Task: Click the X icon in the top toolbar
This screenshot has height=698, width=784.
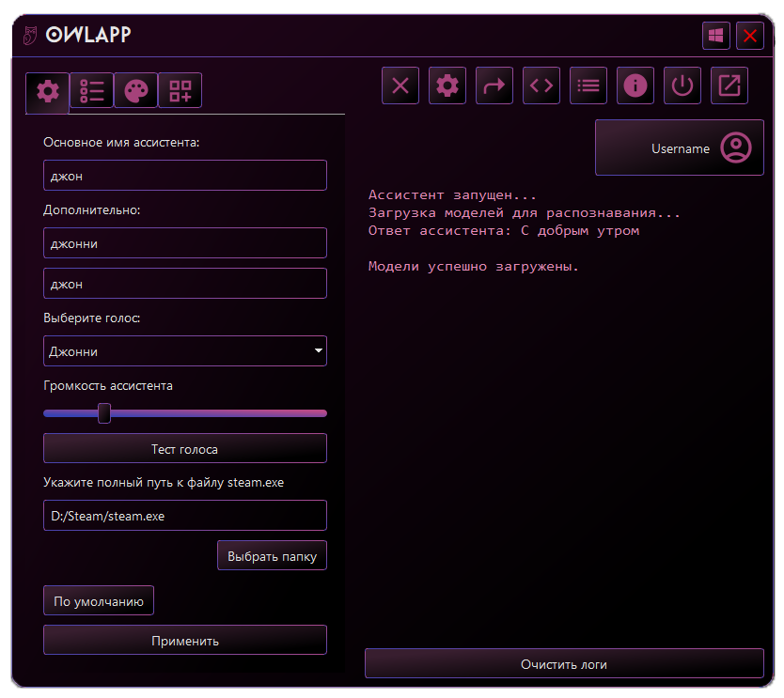Action: [400, 86]
